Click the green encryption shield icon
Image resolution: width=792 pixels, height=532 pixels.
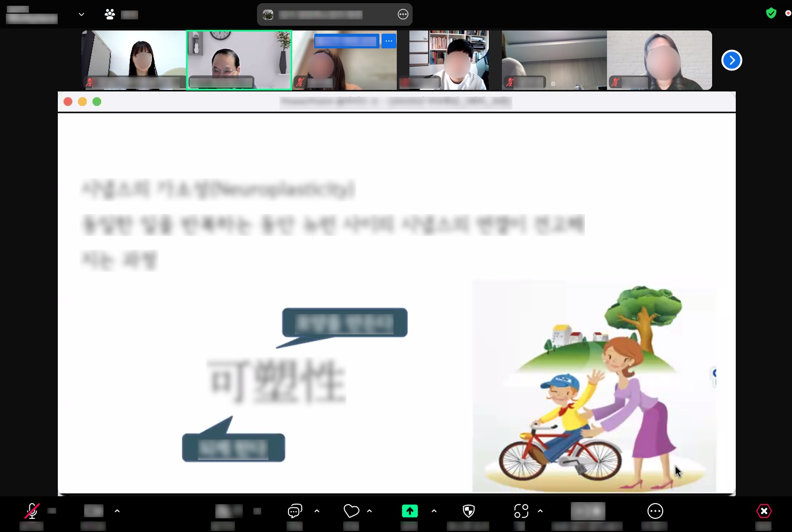[x=771, y=13]
